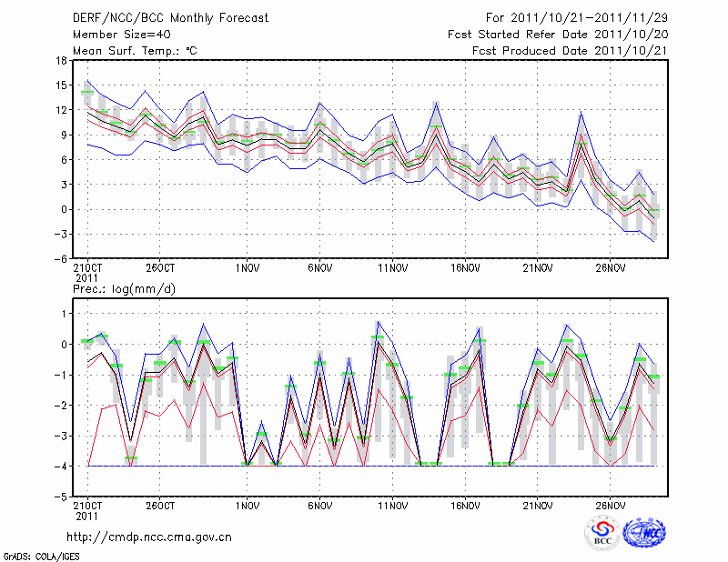
Task: Click 21NOV tick under the precipitation chart
Action: [538, 505]
